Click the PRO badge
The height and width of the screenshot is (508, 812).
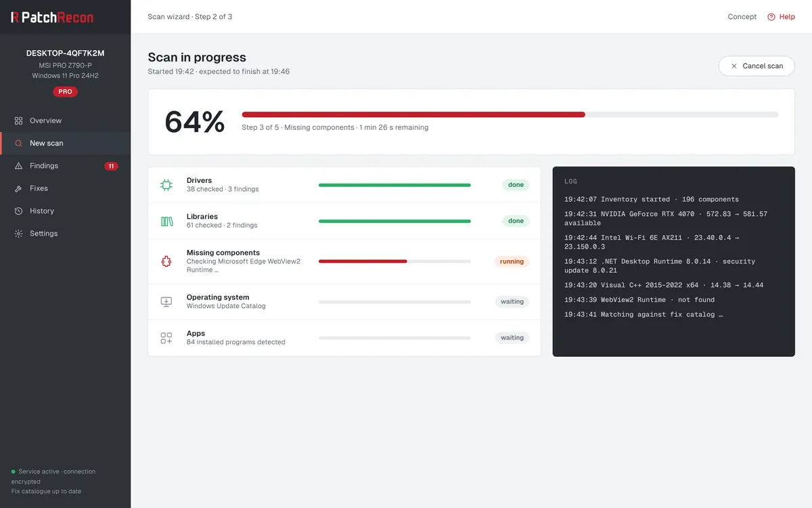65,91
